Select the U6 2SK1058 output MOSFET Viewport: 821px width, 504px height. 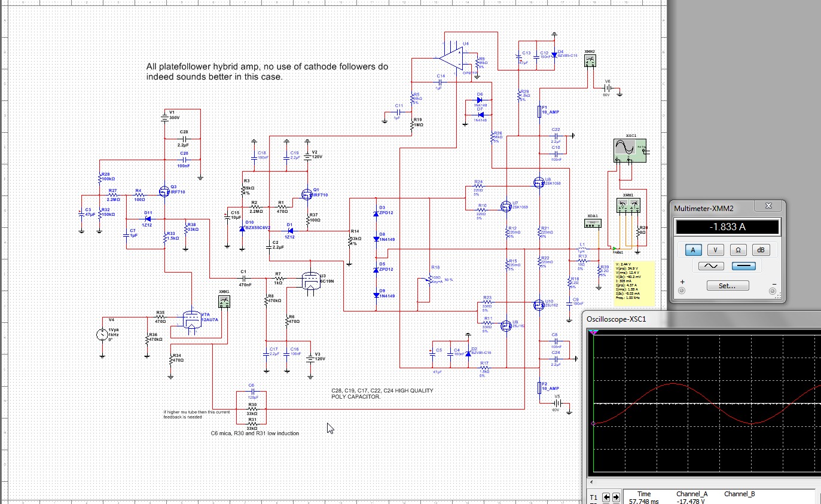coord(538,182)
